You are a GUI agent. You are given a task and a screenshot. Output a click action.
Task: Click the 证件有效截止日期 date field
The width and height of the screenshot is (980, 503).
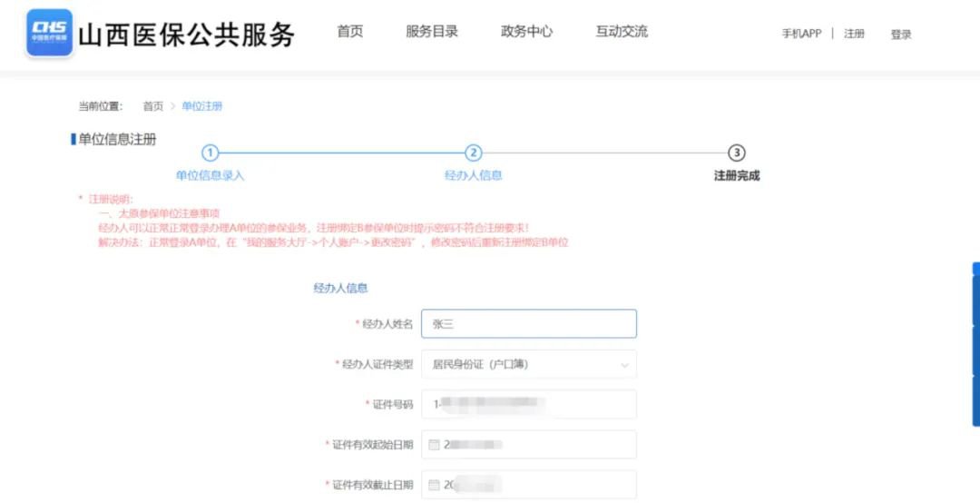coord(529,485)
